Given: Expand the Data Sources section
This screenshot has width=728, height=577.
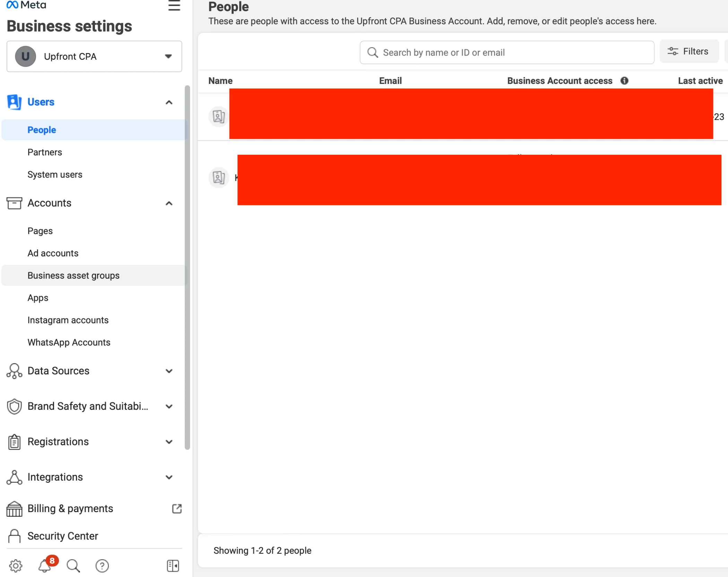Looking at the screenshot, I should click(x=169, y=371).
